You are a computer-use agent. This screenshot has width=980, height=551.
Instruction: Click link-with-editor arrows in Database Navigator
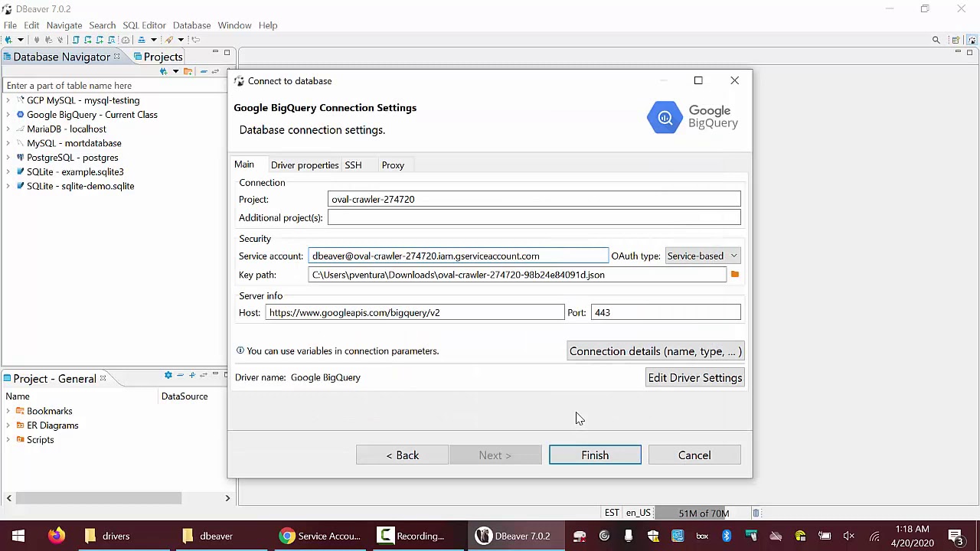[x=215, y=71]
